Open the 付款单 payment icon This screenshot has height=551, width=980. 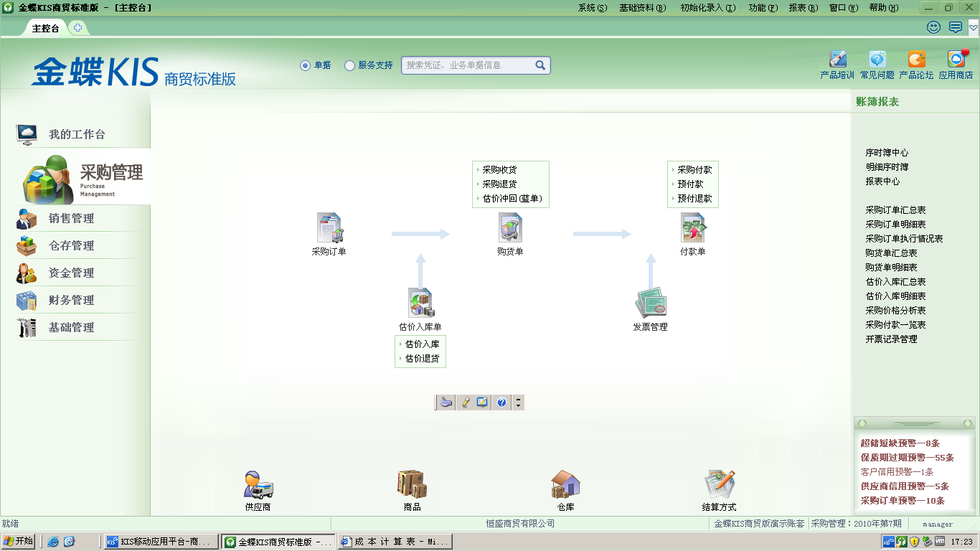[x=692, y=228]
